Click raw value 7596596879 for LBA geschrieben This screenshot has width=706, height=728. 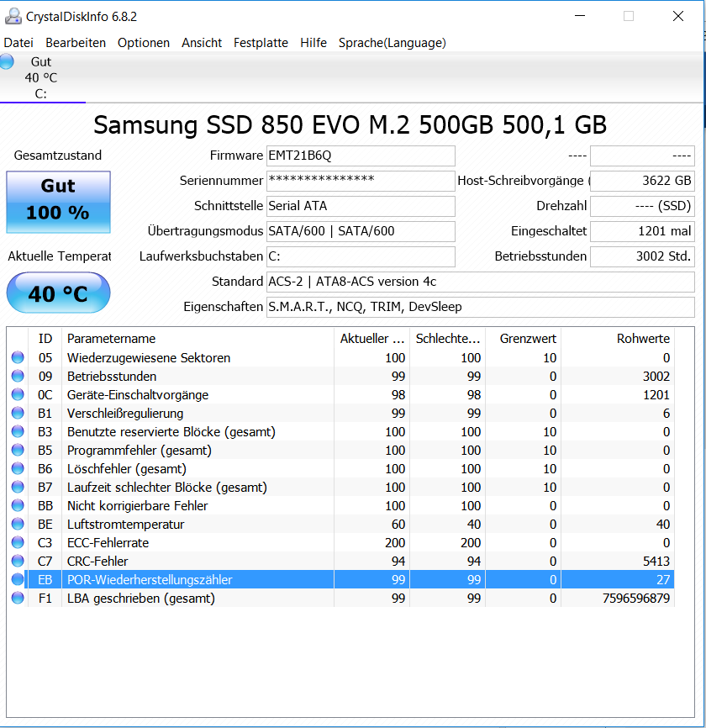coord(636,599)
